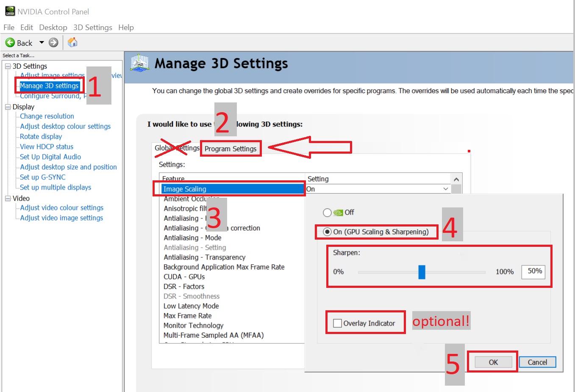The height and width of the screenshot is (392, 575).
Task: Enable the Overlay Indicator checkbox
Action: click(338, 323)
